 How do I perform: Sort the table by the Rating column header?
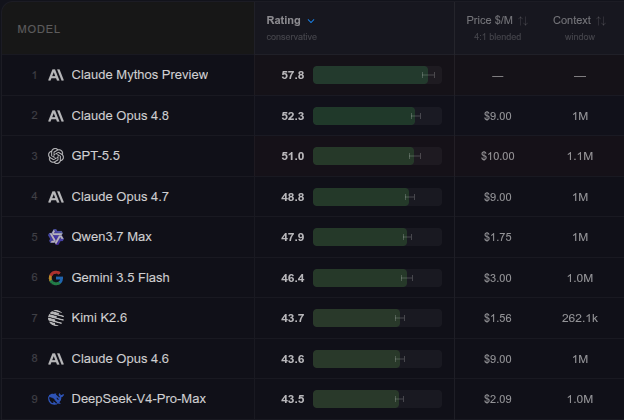[x=283, y=20]
